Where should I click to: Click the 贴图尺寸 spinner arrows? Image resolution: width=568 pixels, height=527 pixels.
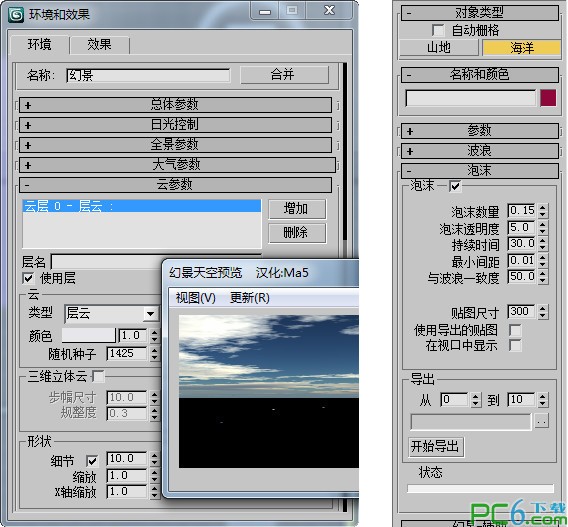542,311
